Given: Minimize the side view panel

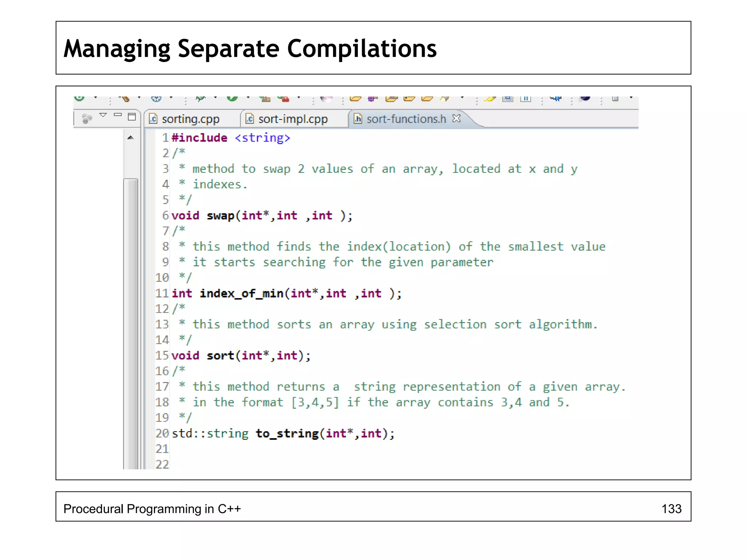Looking at the screenshot, I should [x=117, y=114].
